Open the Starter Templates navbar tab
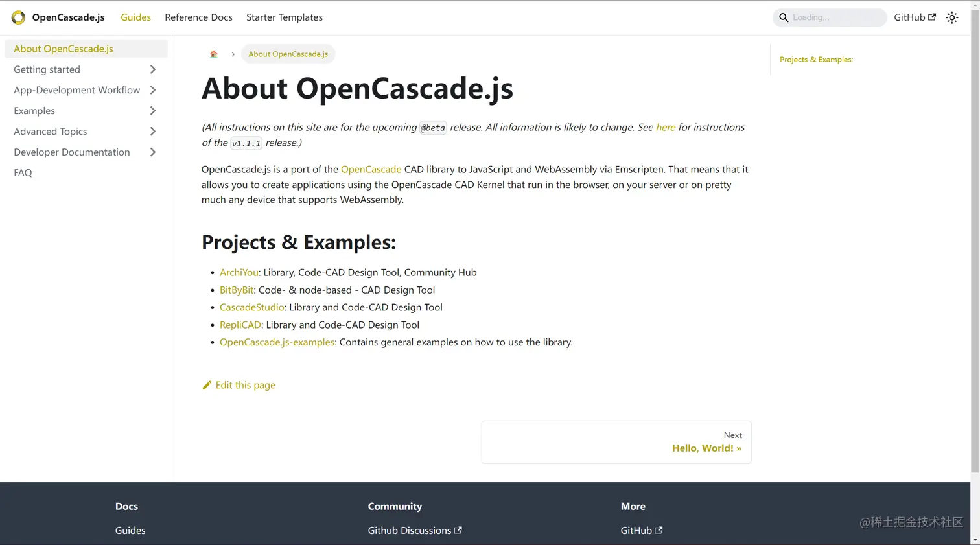The height and width of the screenshot is (545, 980). (285, 17)
